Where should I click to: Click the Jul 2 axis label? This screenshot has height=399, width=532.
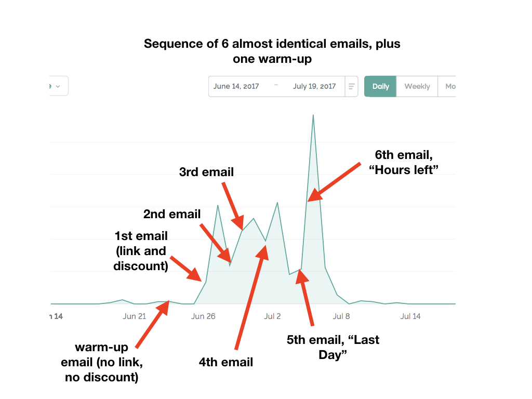pyautogui.click(x=272, y=316)
